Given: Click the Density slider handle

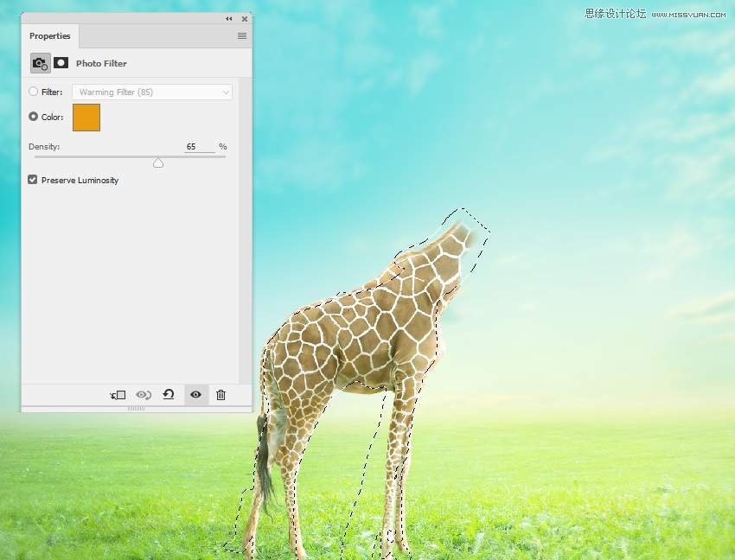Looking at the screenshot, I should pyautogui.click(x=158, y=162).
